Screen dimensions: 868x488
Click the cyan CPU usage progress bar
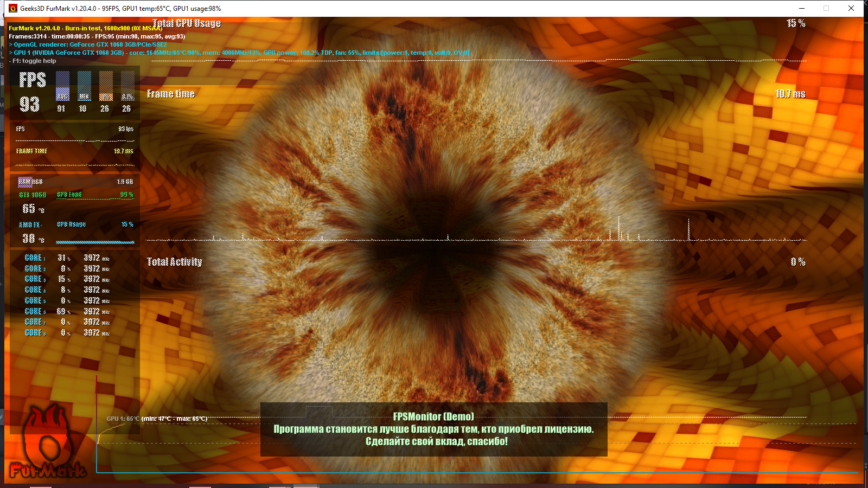pyautogui.click(x=95, y=242)
